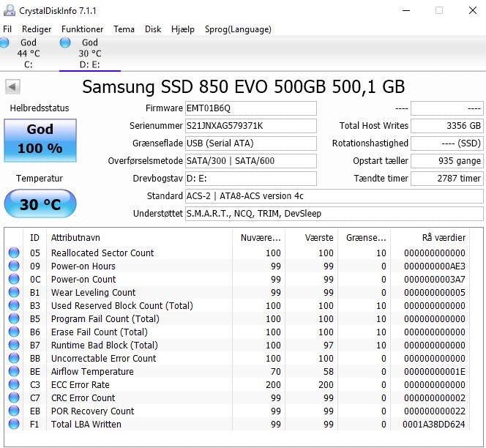Click the ID column header
The width and height of the screenshot is (486, 448).
point(34,237)
